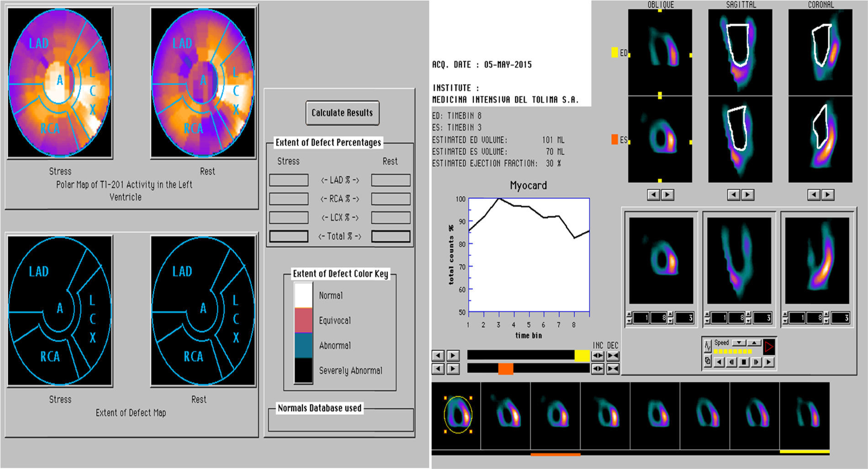Click Calculate Results button
The height and width of the screenshot is (469, 868).
(342, 113)
